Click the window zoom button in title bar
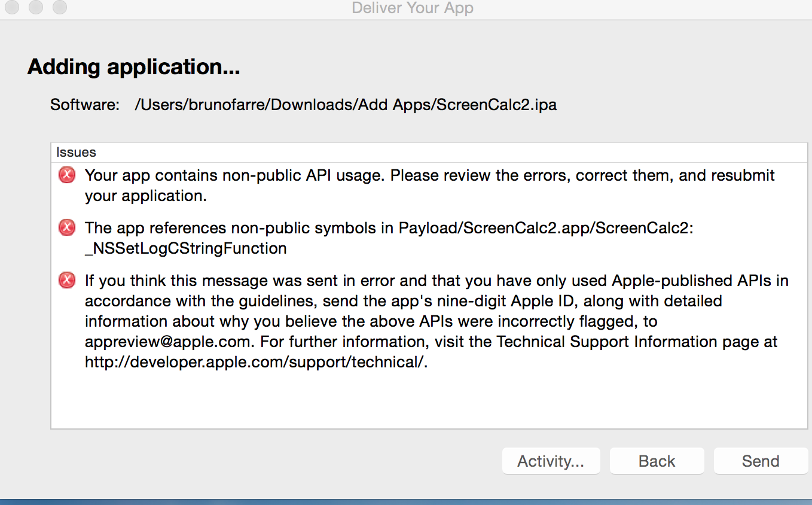The width and height of the screenshot is (812, 505). 59,8
